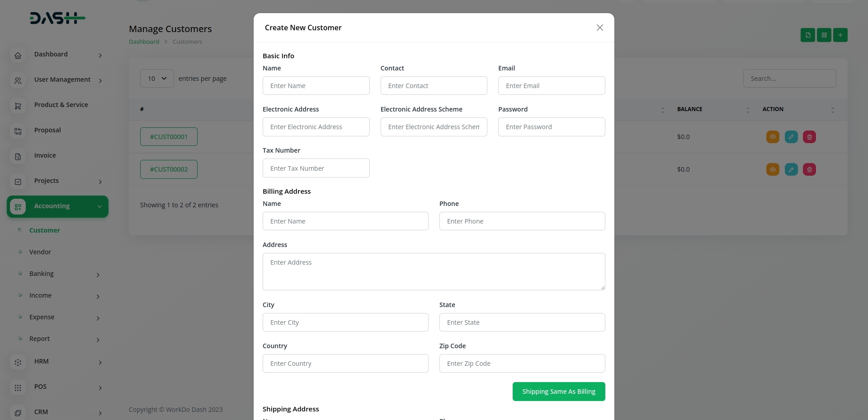Click the Invoice document icon
Viewport: 868px width, 420px height.
point(18,157)
